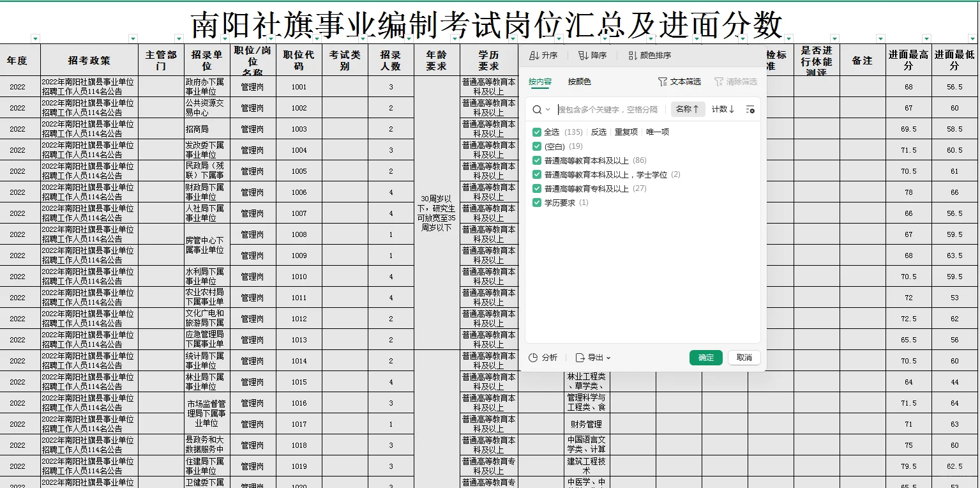Screen dimensions: 980x488
Task: Uncheck the 全选 select-all checkbox
Action: [x=537, y=132]
